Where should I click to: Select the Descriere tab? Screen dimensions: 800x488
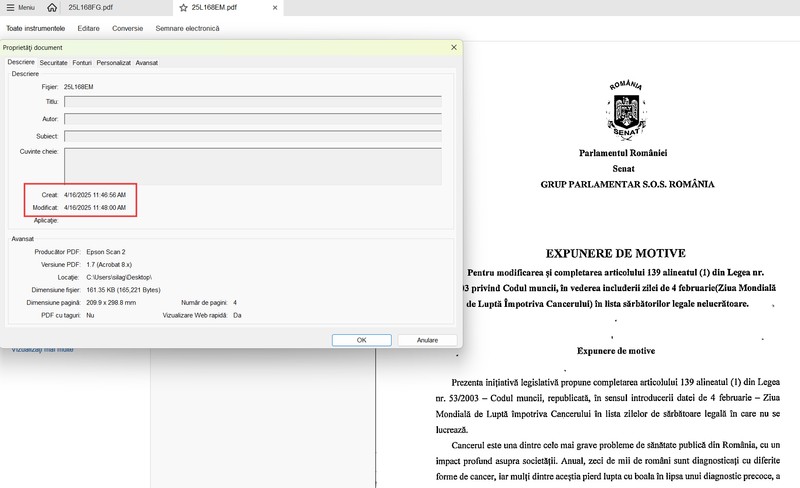pos(21,62)
